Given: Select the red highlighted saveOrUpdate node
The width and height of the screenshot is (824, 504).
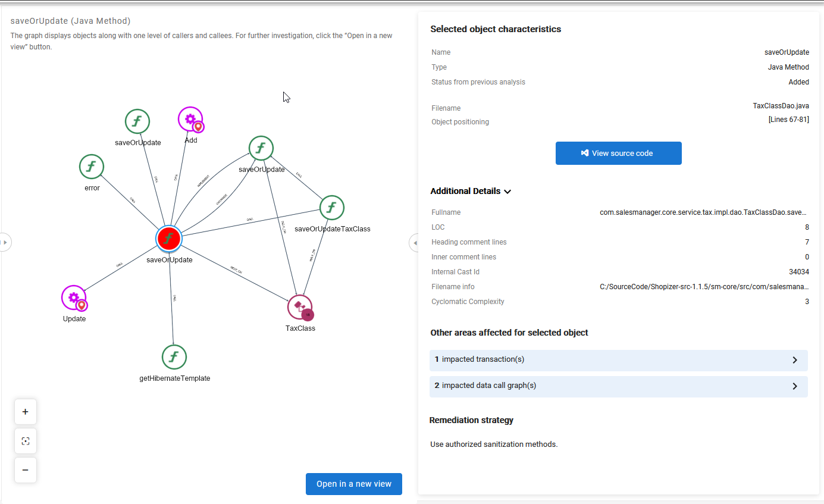Looking at the screenshot, I should [169, 239].
